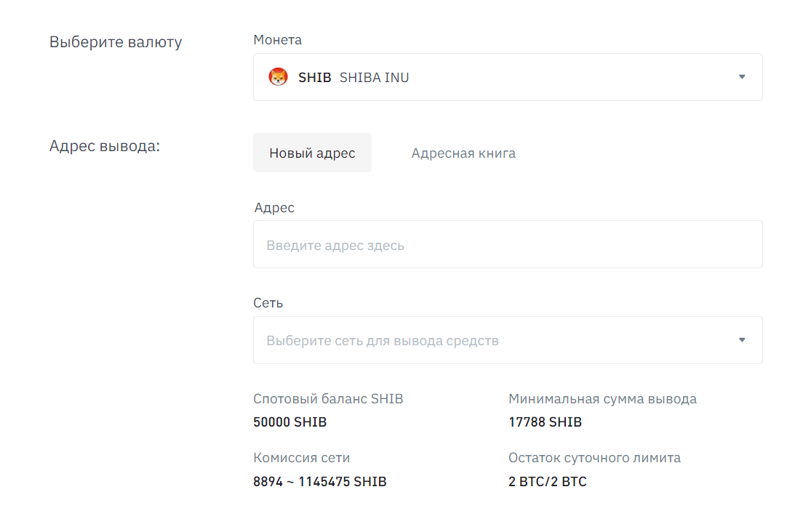The image size is (795, 532).
Task: Click the Выберите валюту heading
Action: [x=116, y=42]
